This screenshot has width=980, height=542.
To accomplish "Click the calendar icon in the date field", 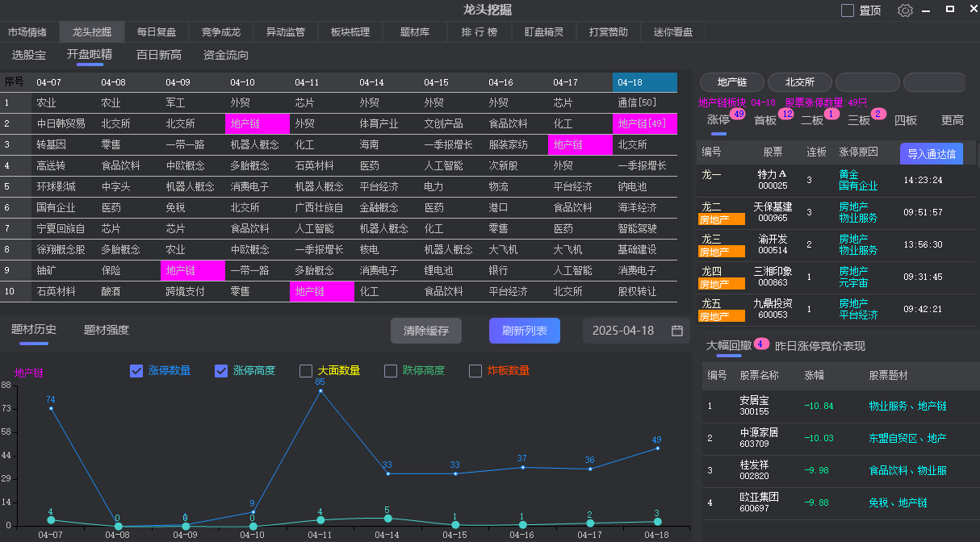I will [x=677, y=331].
